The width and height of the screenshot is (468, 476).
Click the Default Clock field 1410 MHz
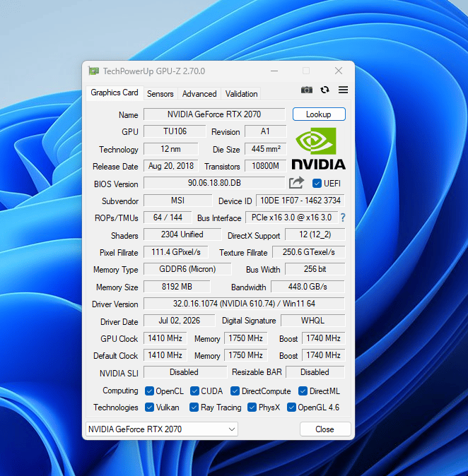[x=165, y=355]
